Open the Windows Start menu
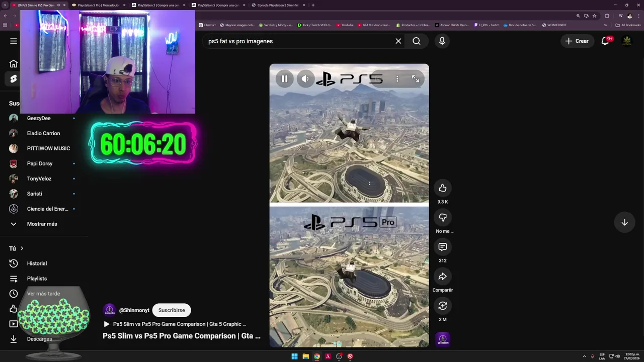644x362 pixels. 294,356
